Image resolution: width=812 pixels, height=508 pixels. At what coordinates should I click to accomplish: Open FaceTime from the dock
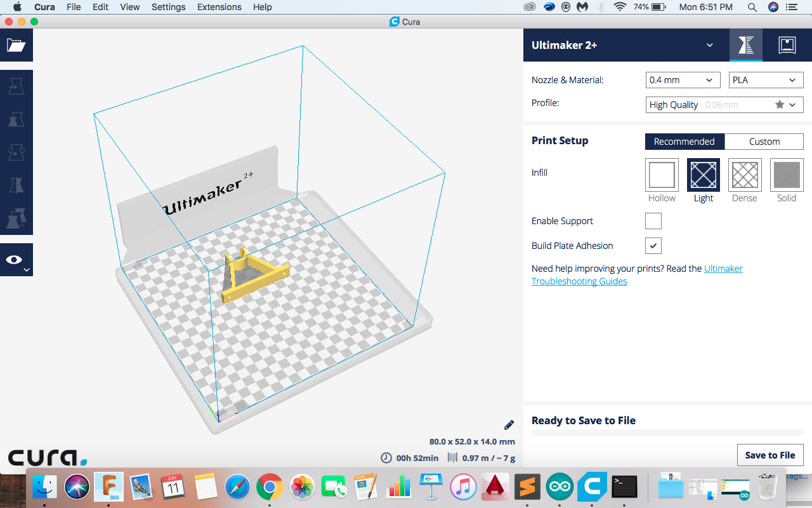[x=334, y=487]
